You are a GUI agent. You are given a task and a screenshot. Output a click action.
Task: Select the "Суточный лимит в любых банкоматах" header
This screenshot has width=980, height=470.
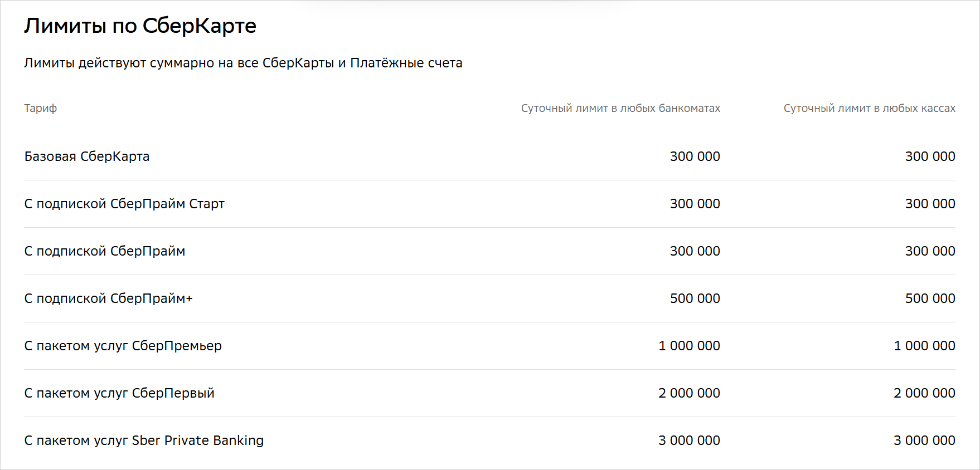(x=620, y=108)
